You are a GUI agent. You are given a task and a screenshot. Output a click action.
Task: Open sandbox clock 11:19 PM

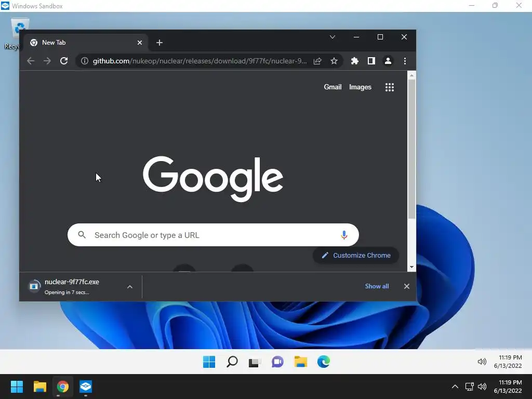[x=508, y=362]
